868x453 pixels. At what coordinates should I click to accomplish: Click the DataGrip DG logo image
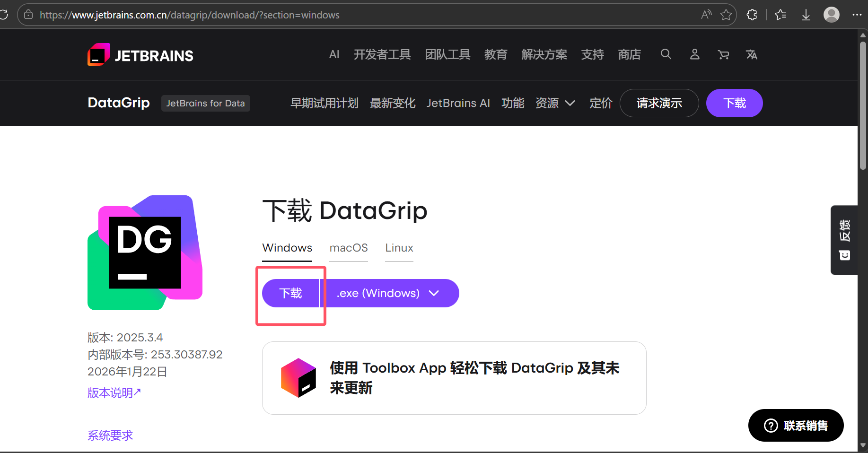(x=145, y=253)
